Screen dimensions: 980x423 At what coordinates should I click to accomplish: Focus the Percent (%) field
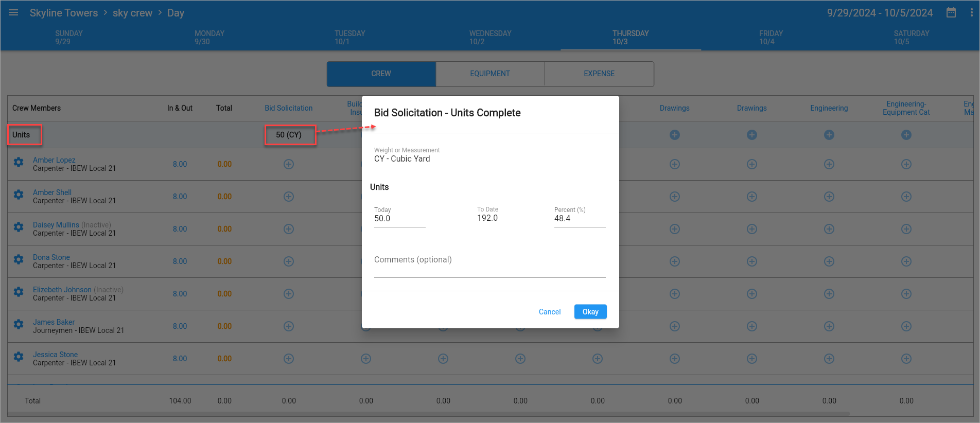click(x=580, y=219)
